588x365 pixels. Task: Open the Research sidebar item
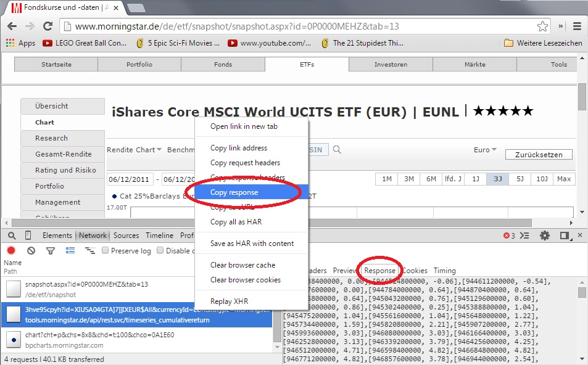pyautogui.click(x=62, y=138)
